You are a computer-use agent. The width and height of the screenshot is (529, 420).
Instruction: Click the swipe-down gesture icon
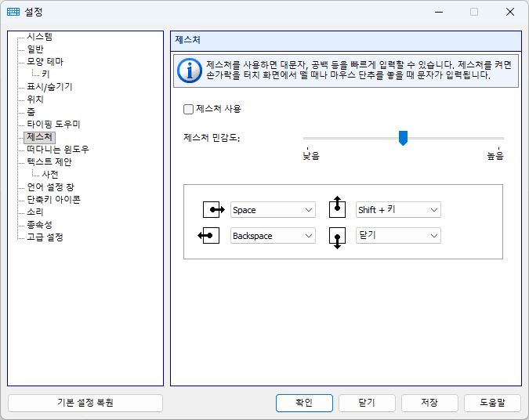[x=337, y=238]
